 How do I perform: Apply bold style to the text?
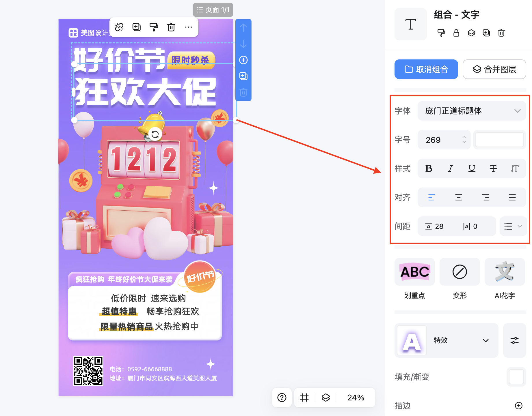point(429,168)
